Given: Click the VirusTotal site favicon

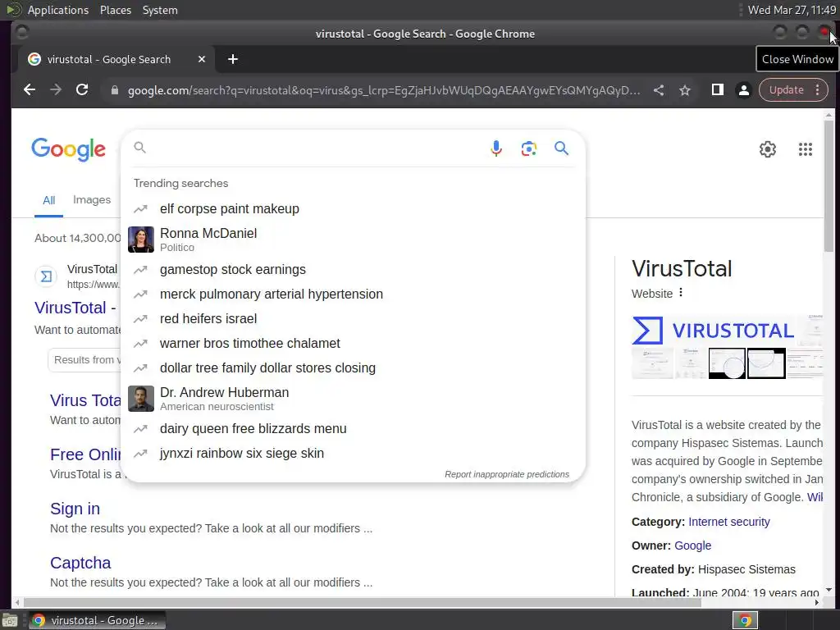Looking at the screenshot, I should coord(46,276).
